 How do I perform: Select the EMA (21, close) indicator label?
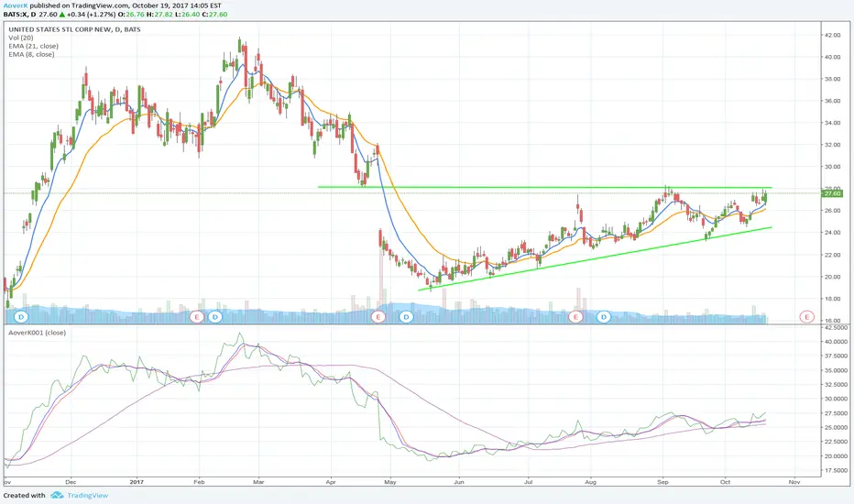point(33,46)
